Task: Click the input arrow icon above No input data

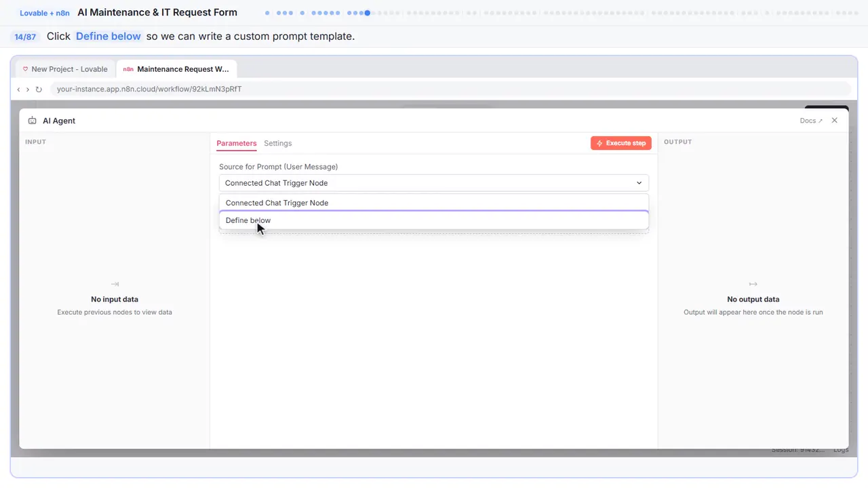Action: 115,284
